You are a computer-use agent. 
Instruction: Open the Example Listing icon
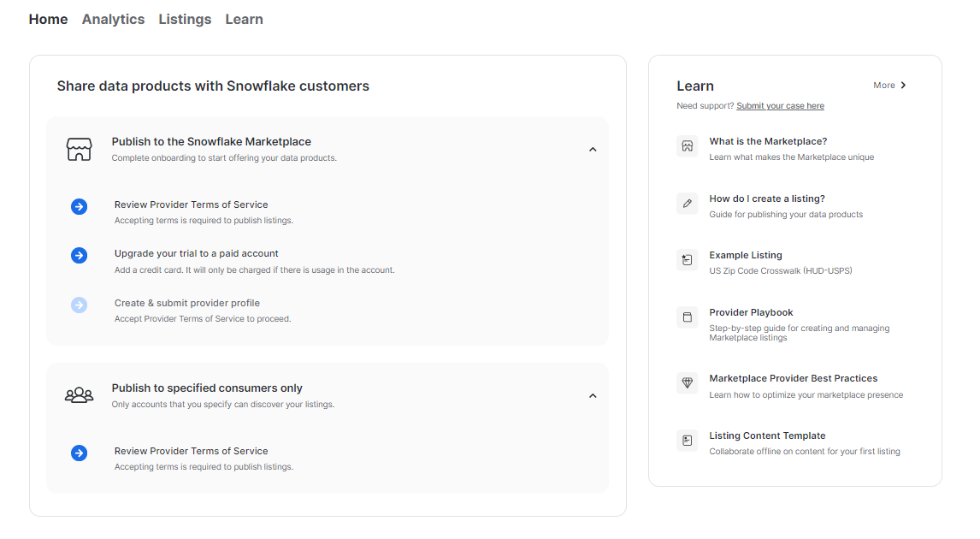tap(687, 260)
